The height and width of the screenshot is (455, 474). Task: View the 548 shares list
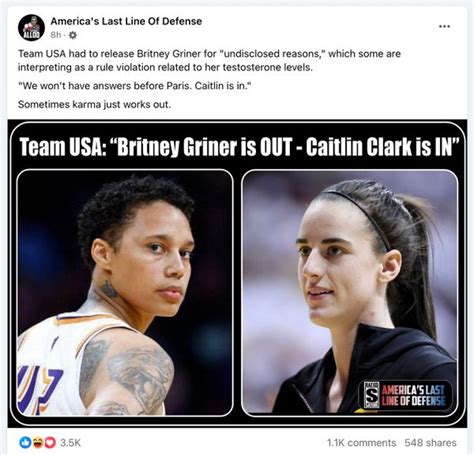pos(430,443)
